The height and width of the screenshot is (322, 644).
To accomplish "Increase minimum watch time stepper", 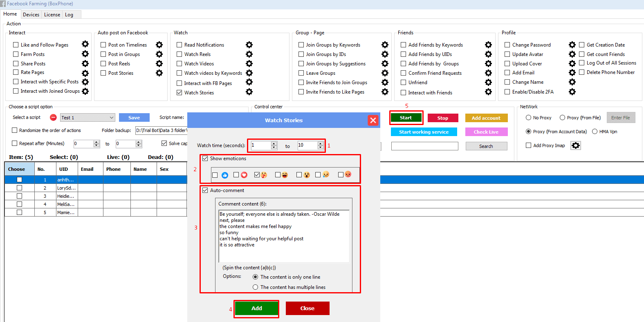I will click(x=274, y=143).
